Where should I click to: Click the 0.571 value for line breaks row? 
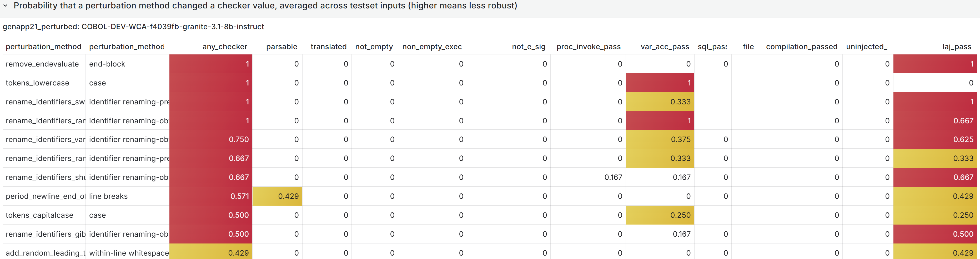tap(210, 196)
